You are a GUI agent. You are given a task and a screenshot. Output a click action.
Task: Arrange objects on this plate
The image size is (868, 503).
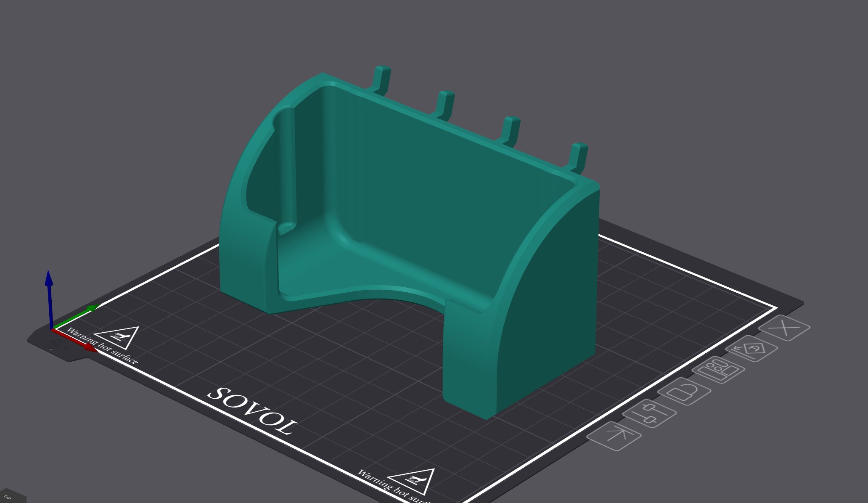pos(719,369)
